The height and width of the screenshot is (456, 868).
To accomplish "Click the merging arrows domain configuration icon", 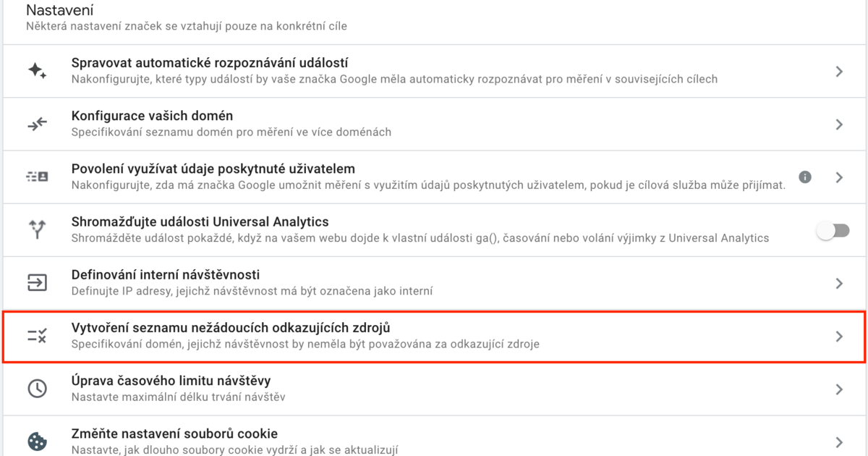I will (x=37, y=124).
